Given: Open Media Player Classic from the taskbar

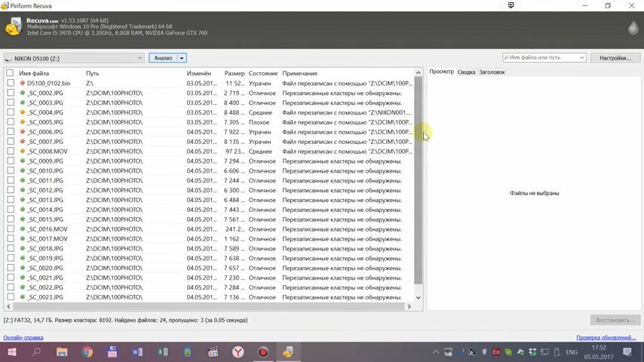Looking at the screenshot, I should pos(213,352).
